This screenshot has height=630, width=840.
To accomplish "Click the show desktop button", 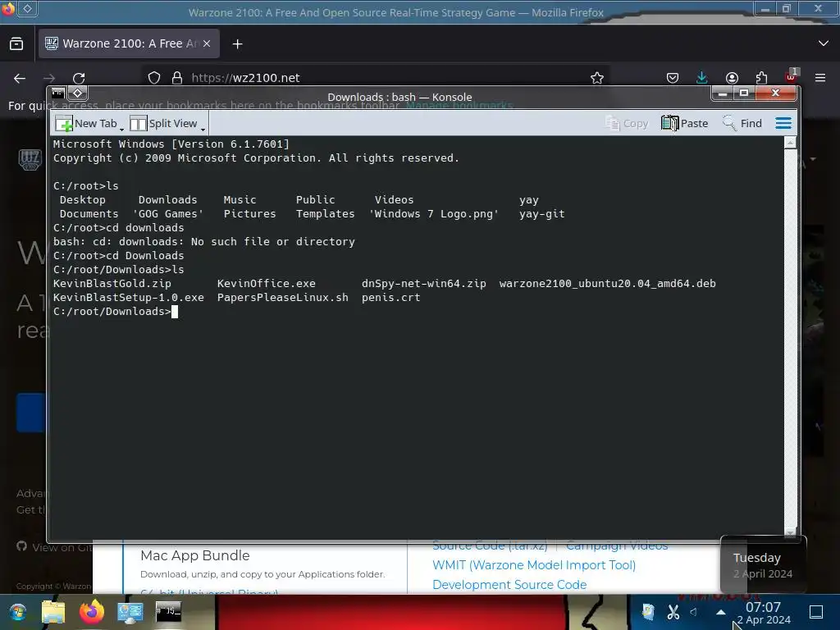I will point(816,612).
